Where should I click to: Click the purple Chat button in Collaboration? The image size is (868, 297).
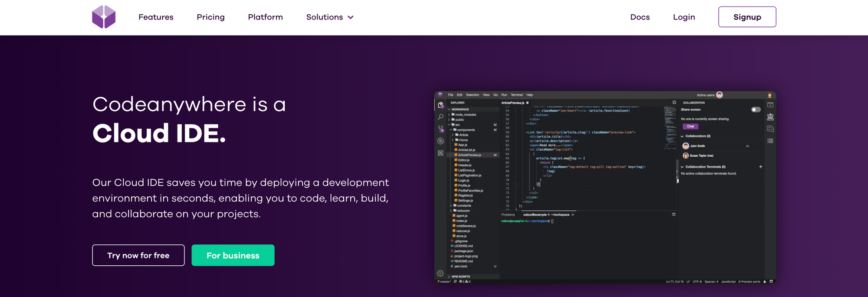tap(690, 126)
